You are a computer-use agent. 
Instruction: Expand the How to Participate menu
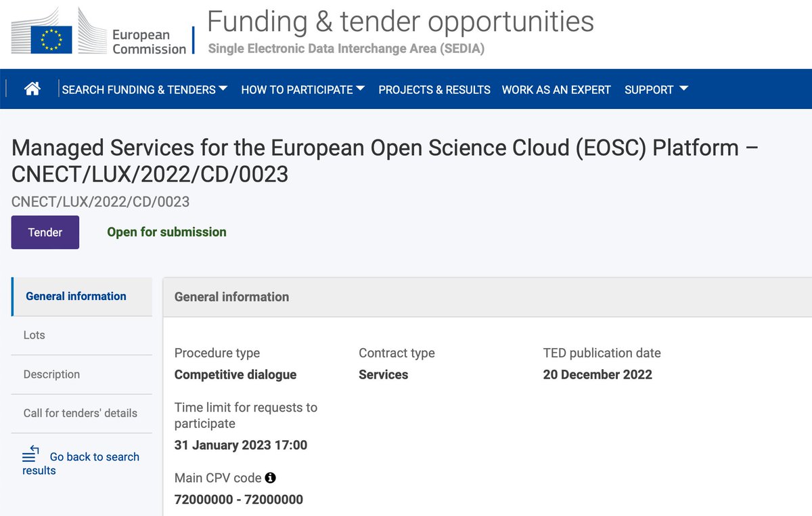click(x=302, y=89)
